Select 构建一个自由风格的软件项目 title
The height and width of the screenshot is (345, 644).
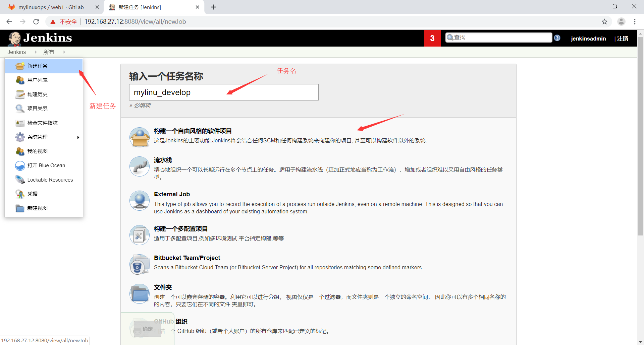(193, 131)
